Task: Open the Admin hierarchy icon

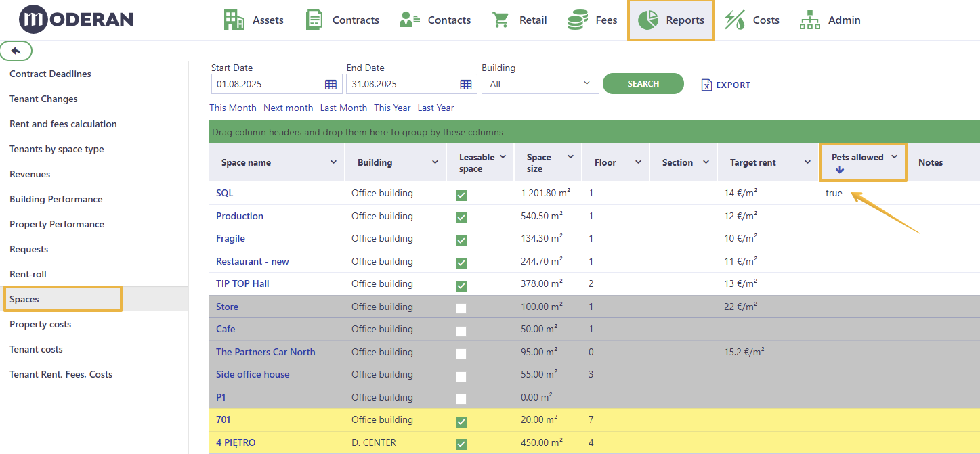Action: pos(809,20)
